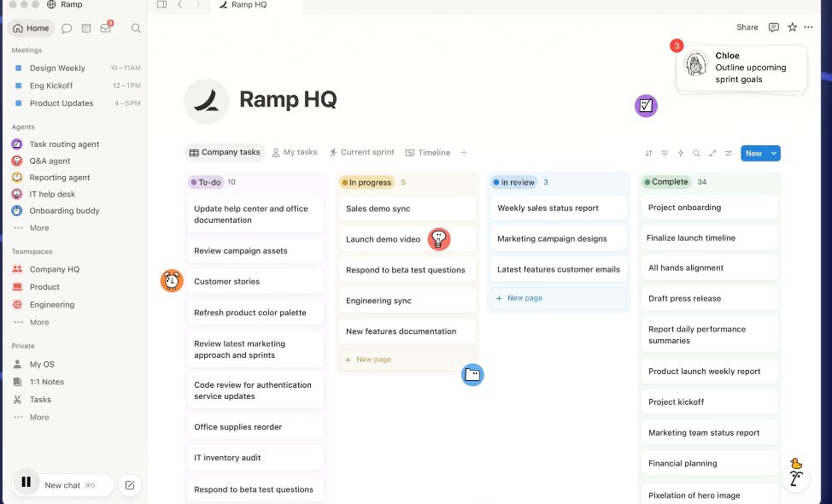Open Chloe's notification card
The width and height of the screenshot is (832, 504).
pyautogui.click(x=741, y=67)
